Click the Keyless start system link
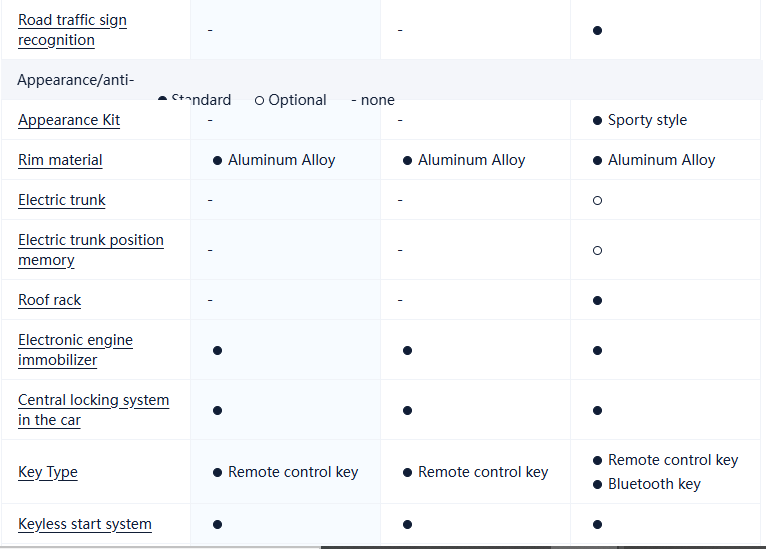Viewport: 766px width, 549px height. click(x=85, y=524)
